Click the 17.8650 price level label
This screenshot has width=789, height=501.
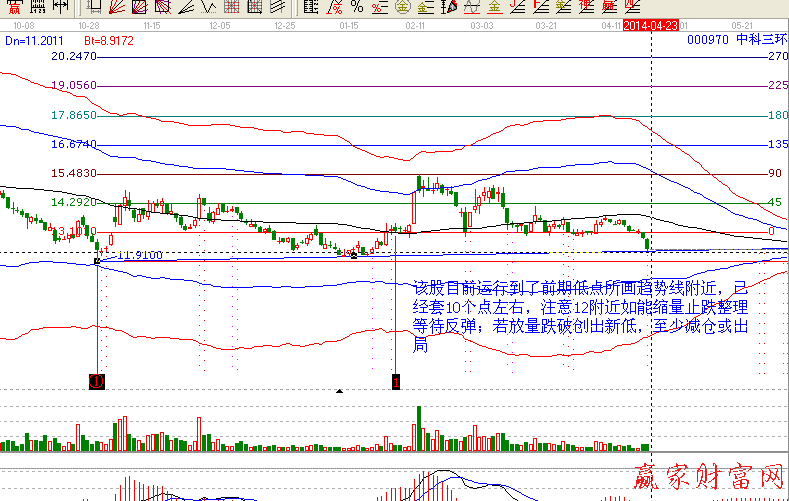(73, 115)
